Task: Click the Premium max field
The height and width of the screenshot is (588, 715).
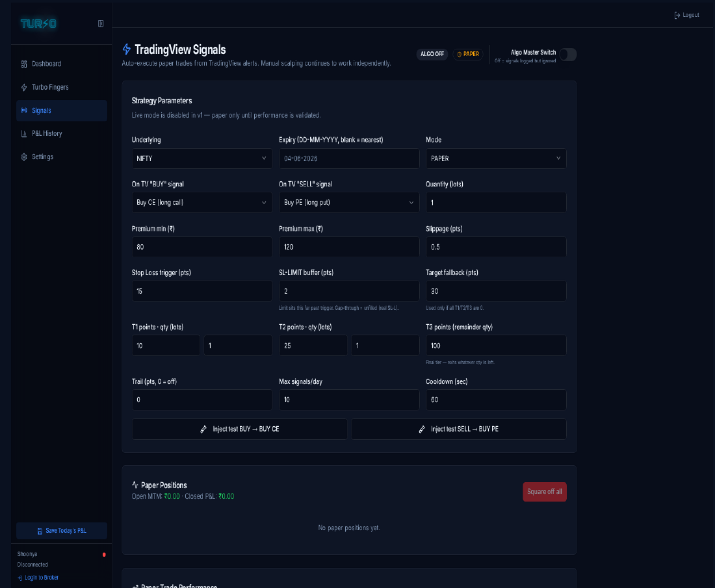Action: [349, 247]
